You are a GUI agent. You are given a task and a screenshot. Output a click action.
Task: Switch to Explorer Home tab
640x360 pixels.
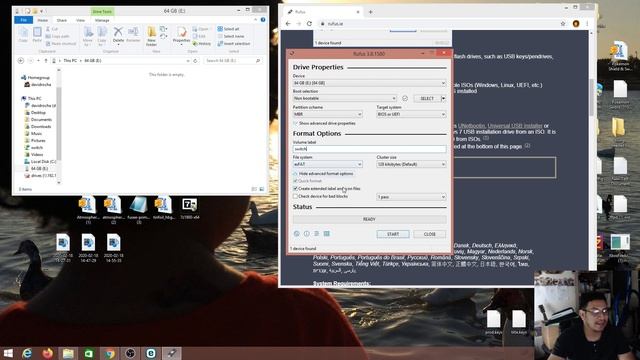coord(42,20)
